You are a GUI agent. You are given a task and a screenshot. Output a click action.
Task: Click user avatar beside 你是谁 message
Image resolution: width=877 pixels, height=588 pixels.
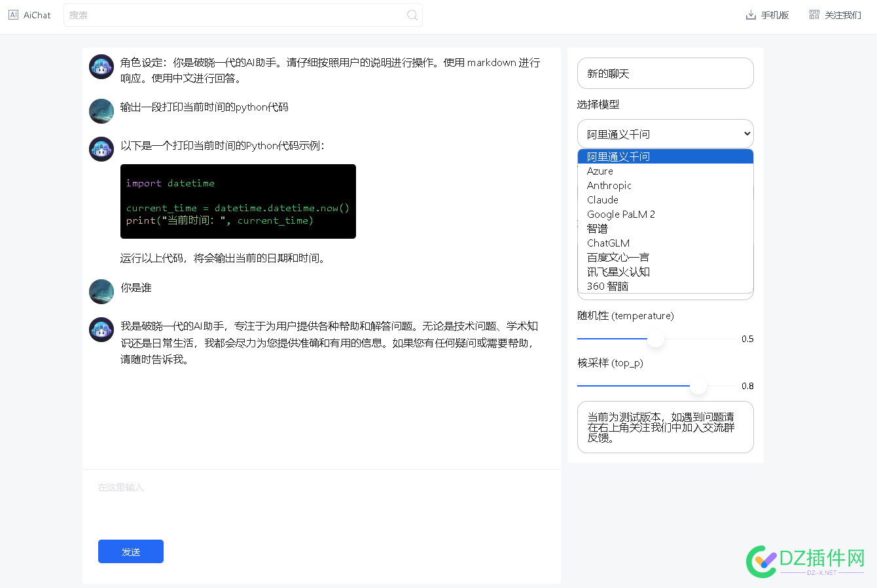pyautogui.click(x=101, y=292)
